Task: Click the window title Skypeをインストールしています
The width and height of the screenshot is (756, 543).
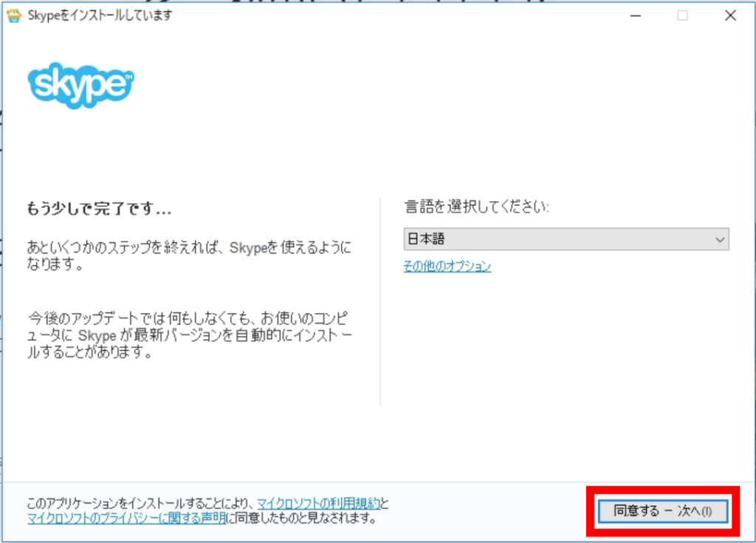Action: click(100, 16)
